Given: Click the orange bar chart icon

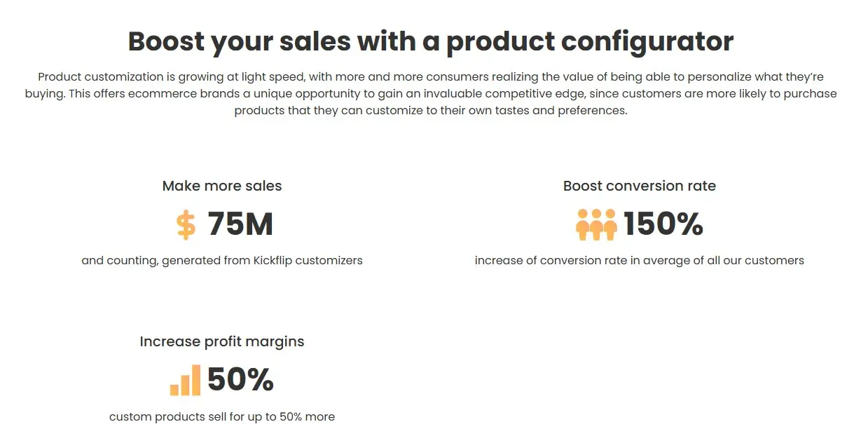Looking at the screenshot, I should pyautogui.click(x=185, y=380).
